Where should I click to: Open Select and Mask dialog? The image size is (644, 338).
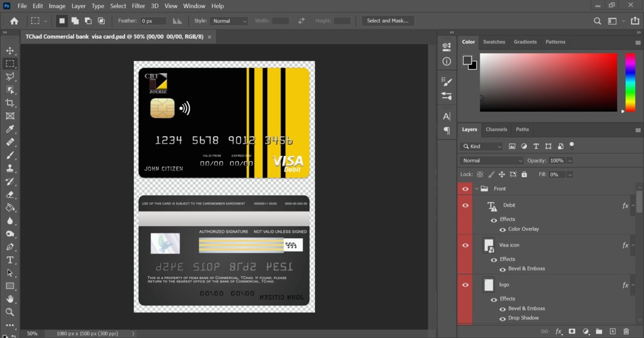387,20
